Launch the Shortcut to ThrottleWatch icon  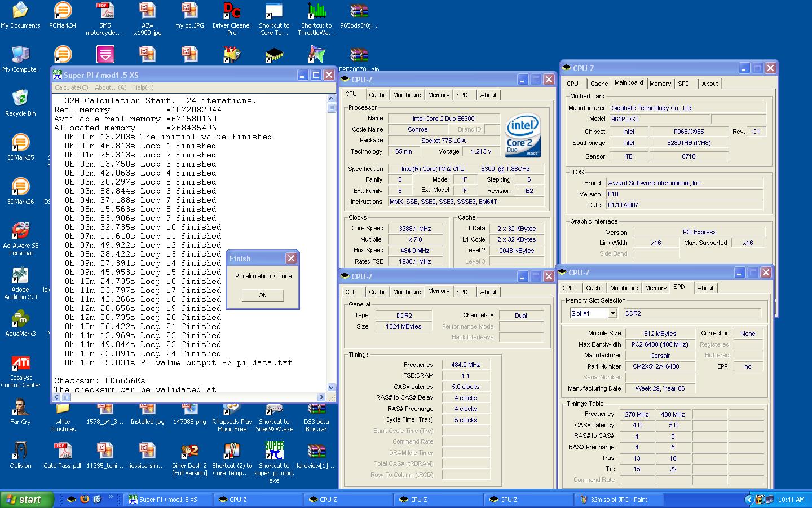click(316, 19)
